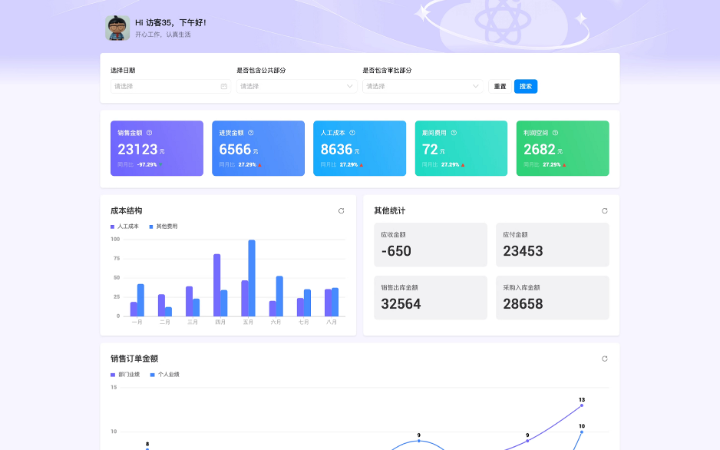This screenshot has height=450, width=720.
Task: Click the 销售订单金额 panel title
Action: (x=134, y=359)
